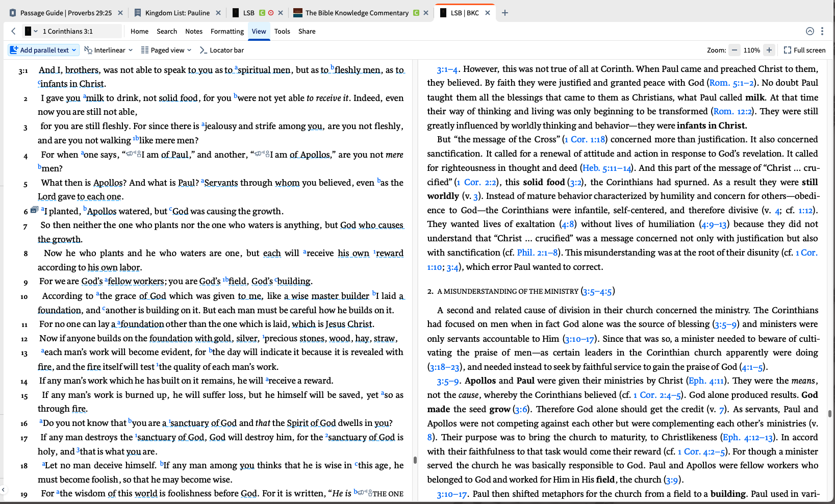Collapse the panel with the circled chevron icon

click(x=810, y=31)
